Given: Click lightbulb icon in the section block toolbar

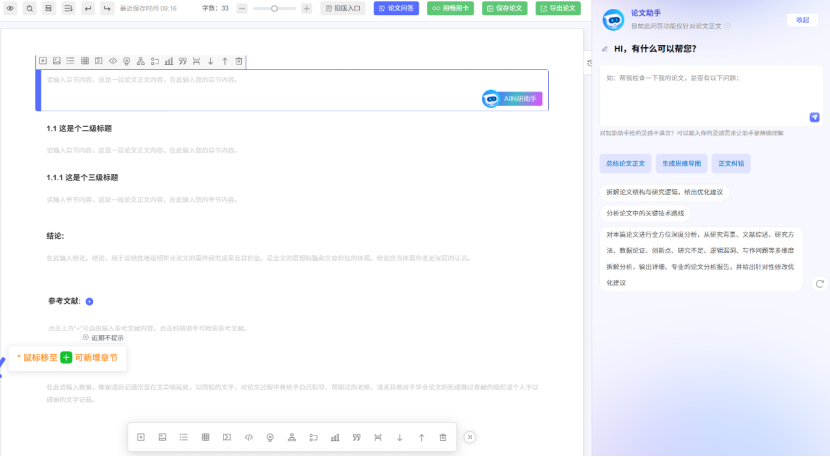Looking at the screenshot, I should 127,61.
